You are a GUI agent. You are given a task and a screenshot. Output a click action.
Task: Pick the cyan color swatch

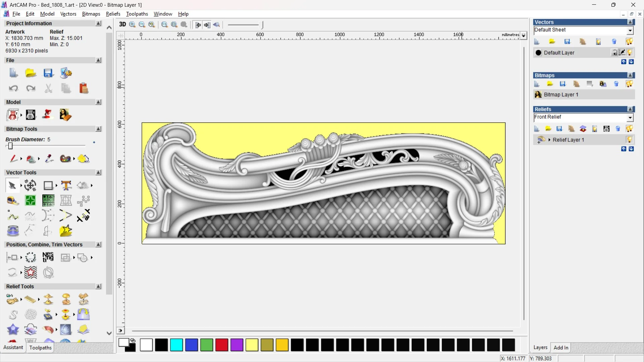coord(176,345)
